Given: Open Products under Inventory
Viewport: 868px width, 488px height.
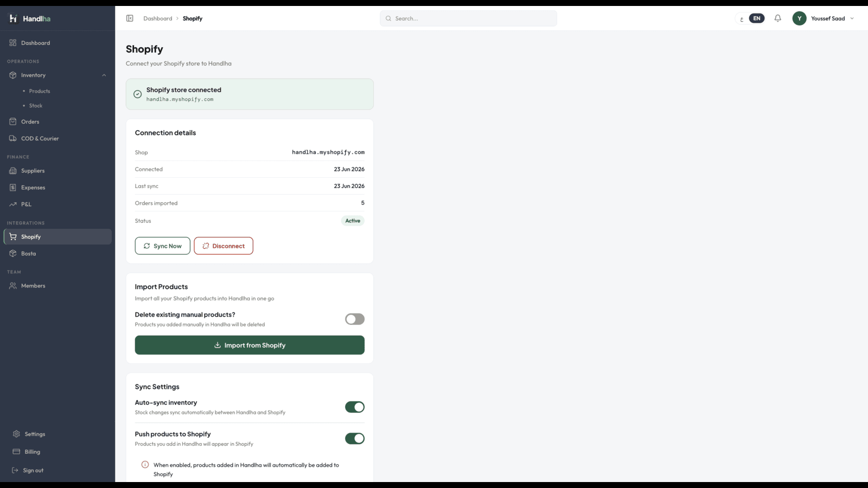Looking at the screenshot, I should click(40, 91).
